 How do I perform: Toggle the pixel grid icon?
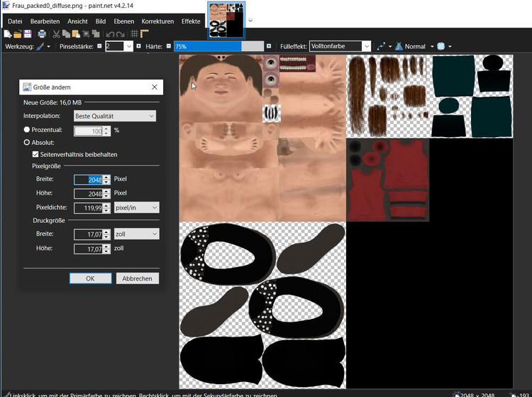point(133,33)
